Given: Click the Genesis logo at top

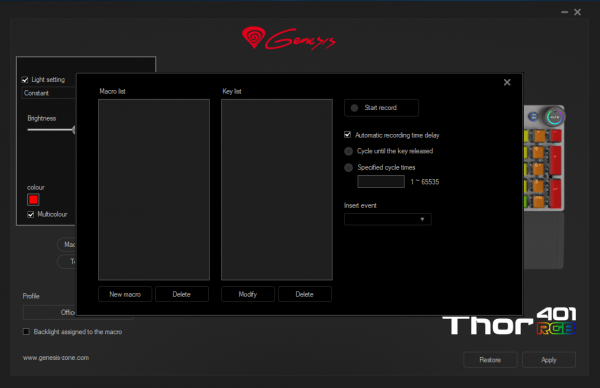Looking at the screenshot, I should click(x=289, y=38).
